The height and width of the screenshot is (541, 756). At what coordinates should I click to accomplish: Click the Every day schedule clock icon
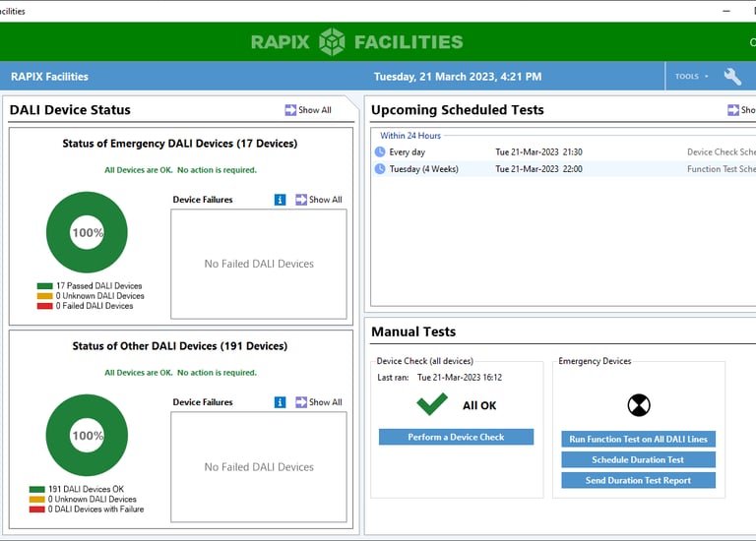[380, 151]
